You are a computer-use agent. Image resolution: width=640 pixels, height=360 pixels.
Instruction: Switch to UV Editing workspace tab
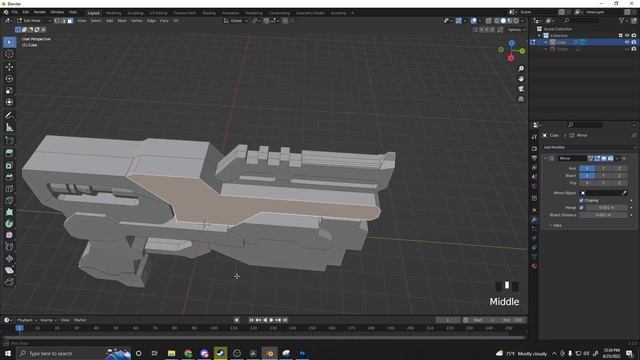pos(158,13)
